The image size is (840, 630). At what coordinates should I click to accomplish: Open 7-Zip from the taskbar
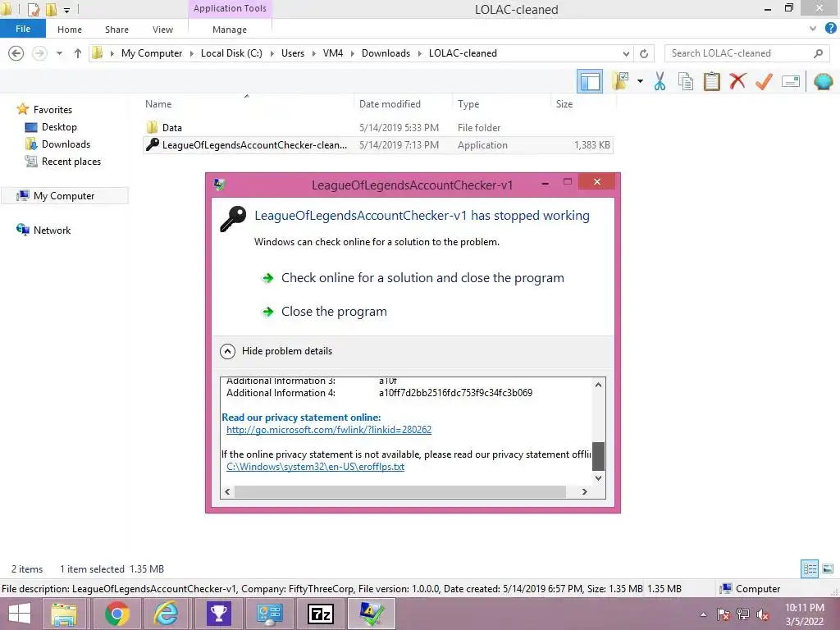click(x=321, y=614)
